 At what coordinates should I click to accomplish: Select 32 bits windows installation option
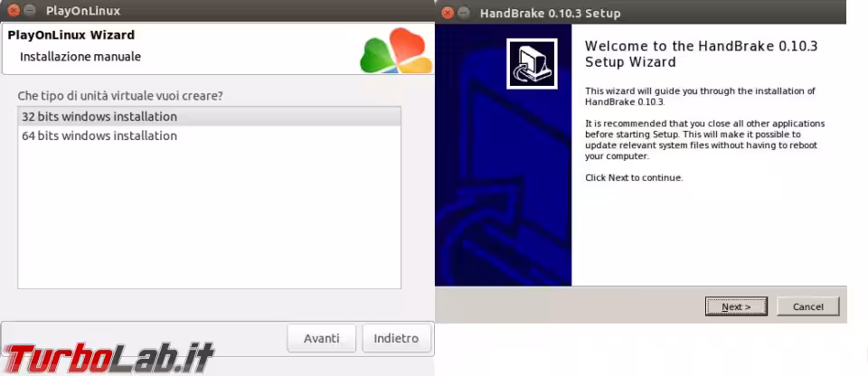click(x=209, y=117)
